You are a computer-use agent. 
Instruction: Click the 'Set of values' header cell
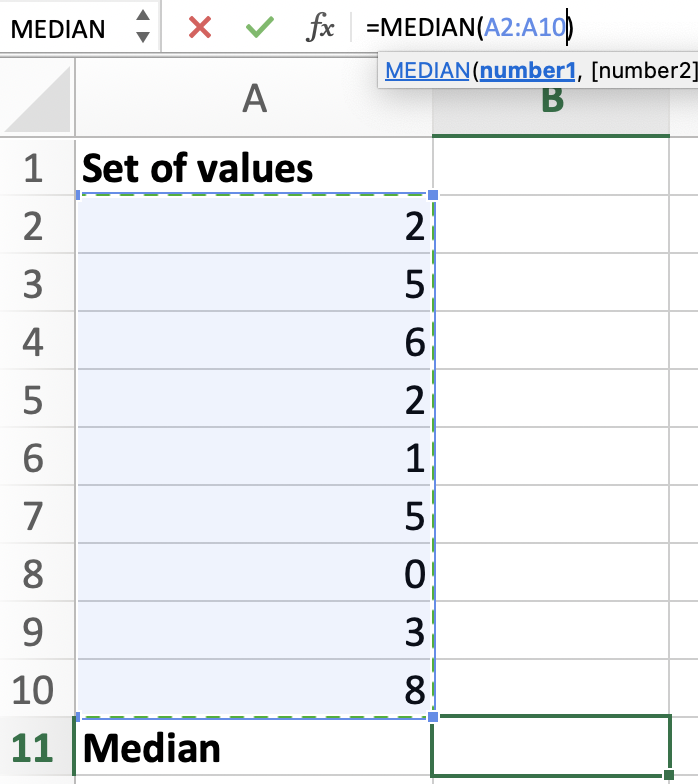[x=254, y=167]
